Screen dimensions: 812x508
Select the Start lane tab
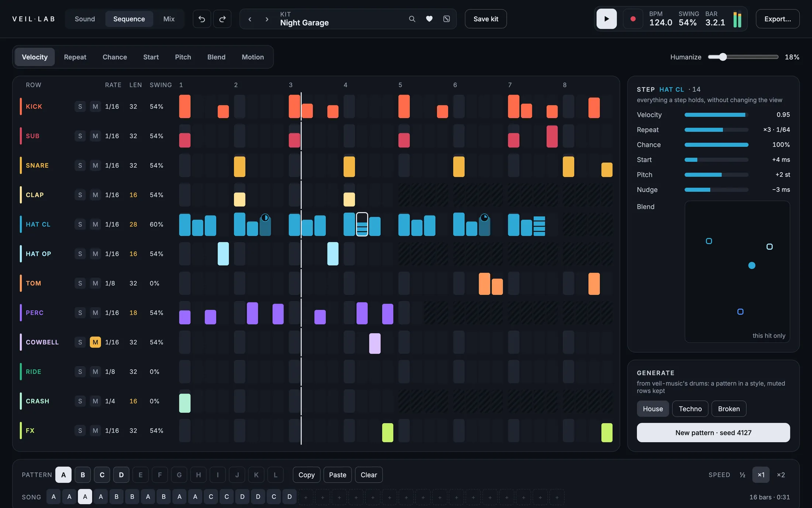pyautogui.click(x=151, y=57)
